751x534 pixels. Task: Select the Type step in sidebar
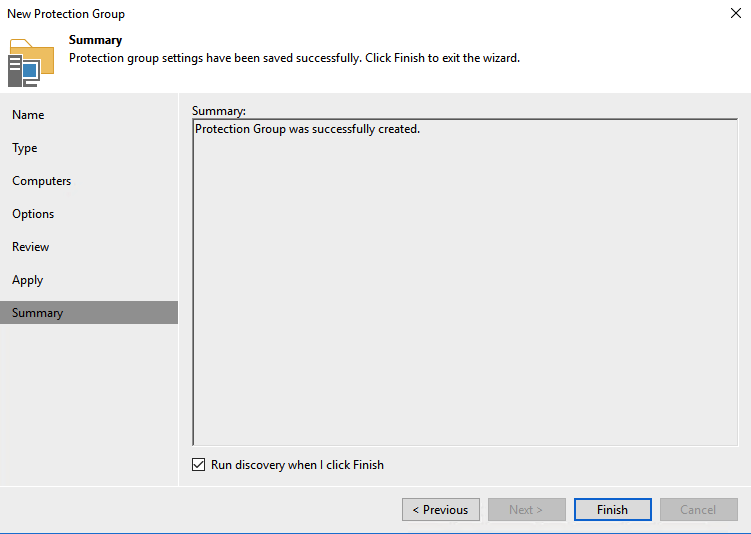tap(25, 148)
